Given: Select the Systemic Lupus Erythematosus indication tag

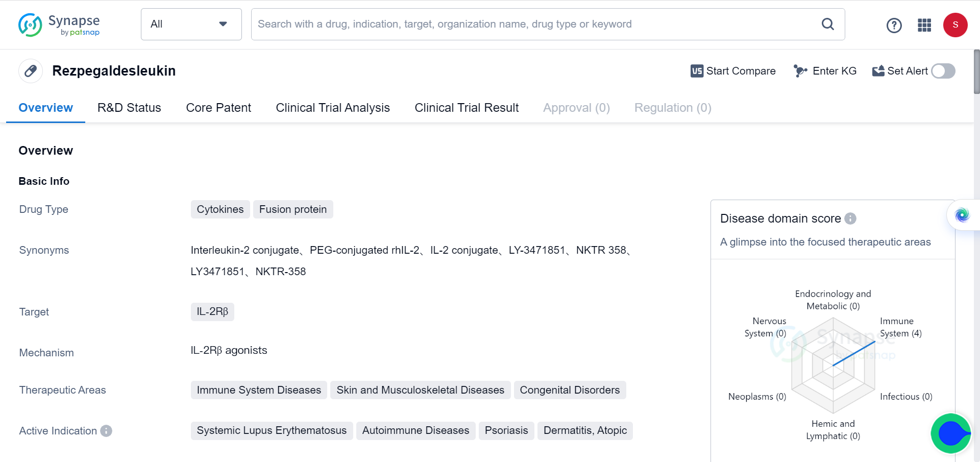Looking at the screenshot, I should pos(272,430).
